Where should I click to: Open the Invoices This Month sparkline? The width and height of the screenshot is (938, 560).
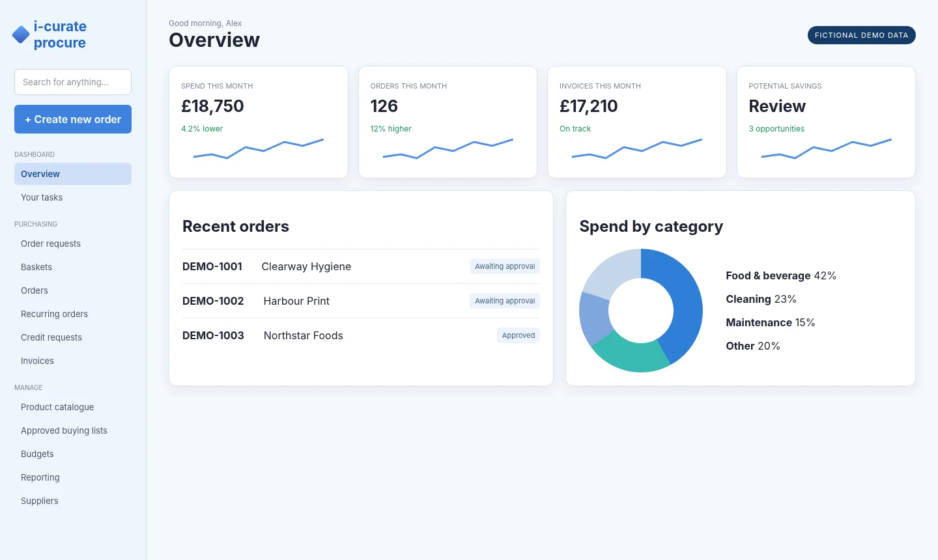click(637, 148)
